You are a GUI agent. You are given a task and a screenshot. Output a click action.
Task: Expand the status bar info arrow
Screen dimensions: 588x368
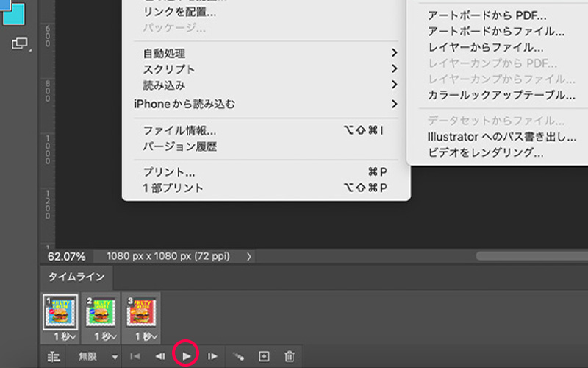coord(249,257)
